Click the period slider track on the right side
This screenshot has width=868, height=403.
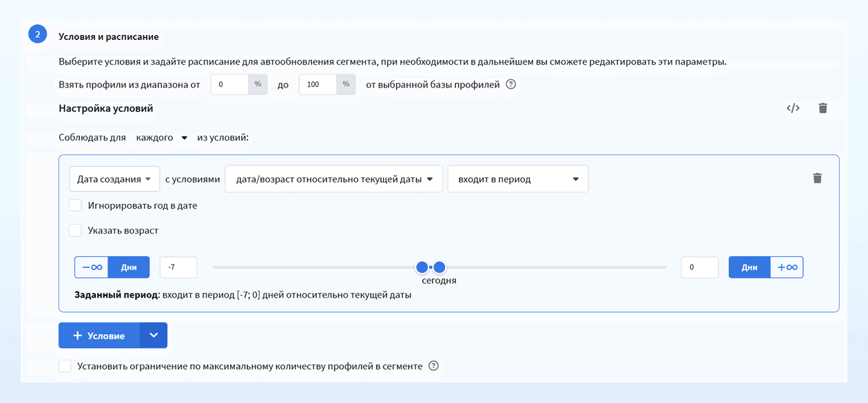(x=556, y=267)
